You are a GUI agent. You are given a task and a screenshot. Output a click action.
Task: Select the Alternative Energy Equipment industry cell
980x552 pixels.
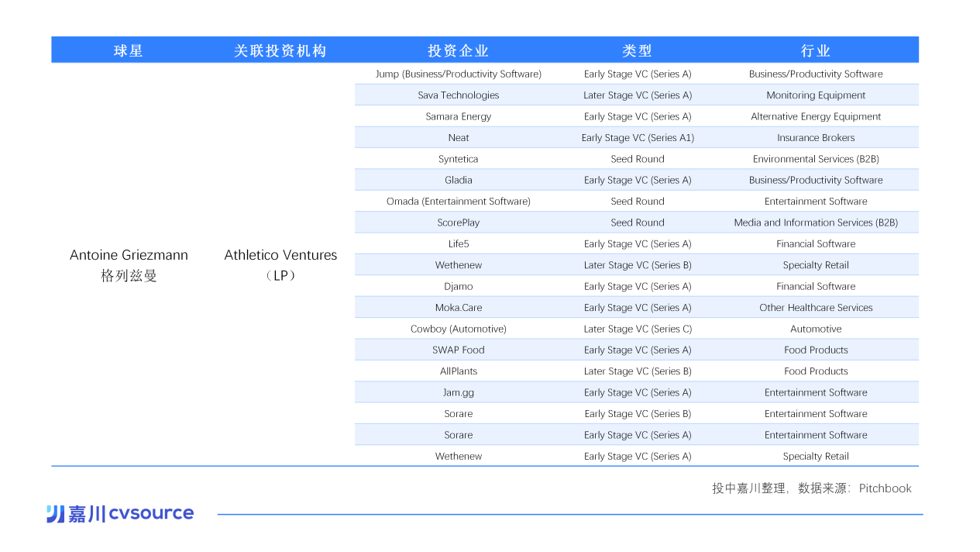(816, 116)
